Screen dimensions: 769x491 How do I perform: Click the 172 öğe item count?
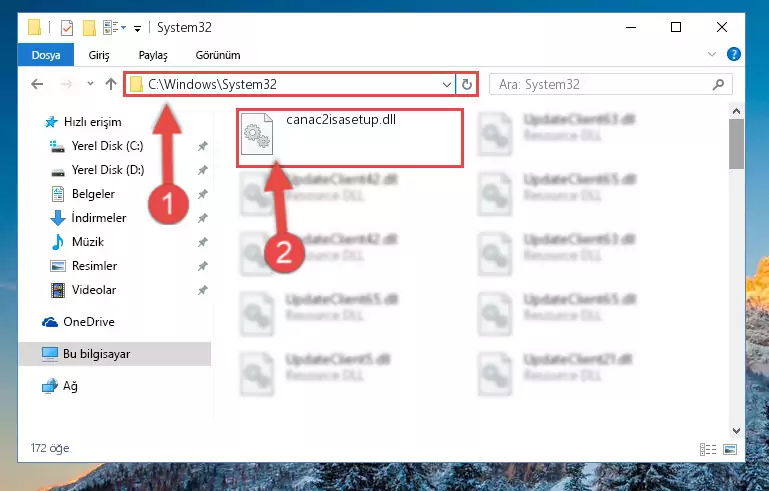click(x=50, y=448)
